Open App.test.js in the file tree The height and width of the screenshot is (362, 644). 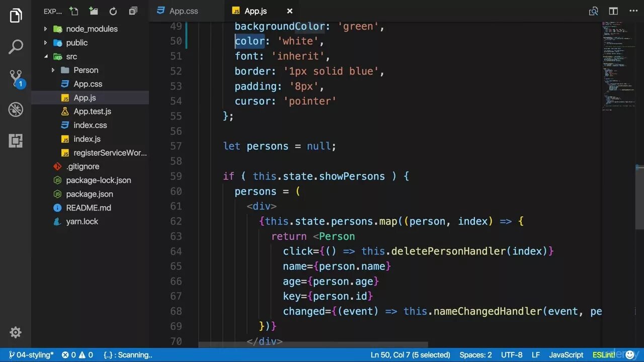[92, 111]
